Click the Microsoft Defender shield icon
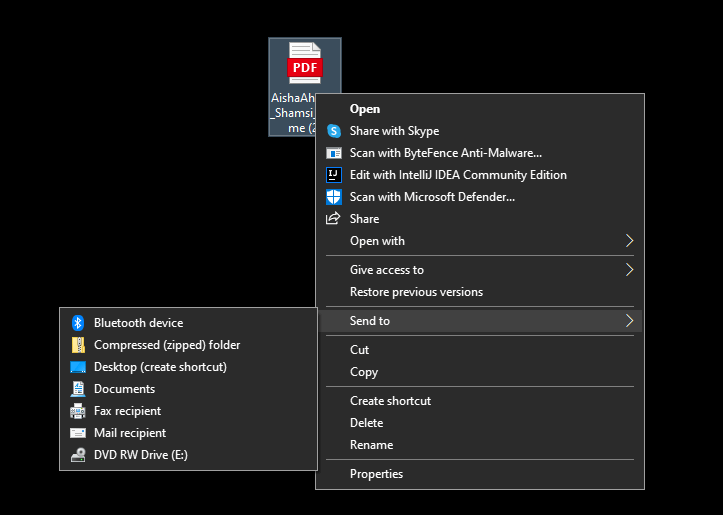Viewport: 723px width, 515px height. [x=334, y=197]
